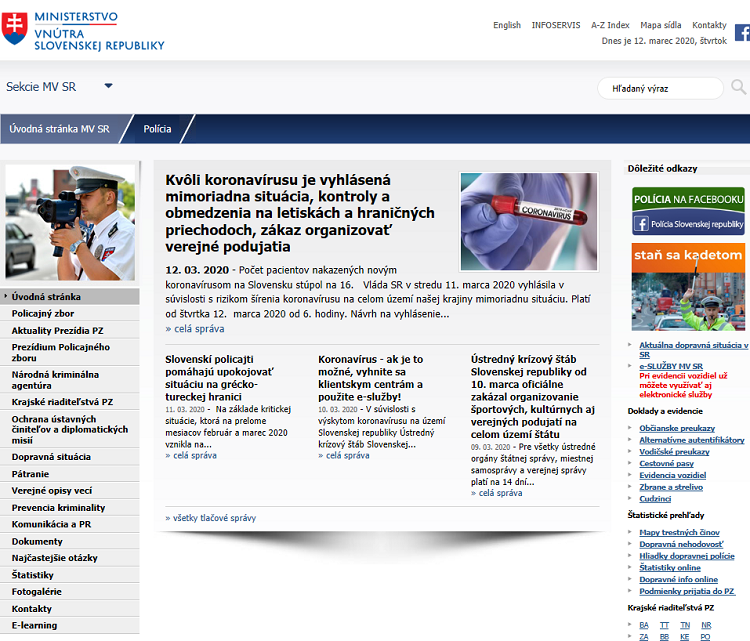Click the 'staň sa kadetom' banner
750x641 pixels.
coord(688,286)
